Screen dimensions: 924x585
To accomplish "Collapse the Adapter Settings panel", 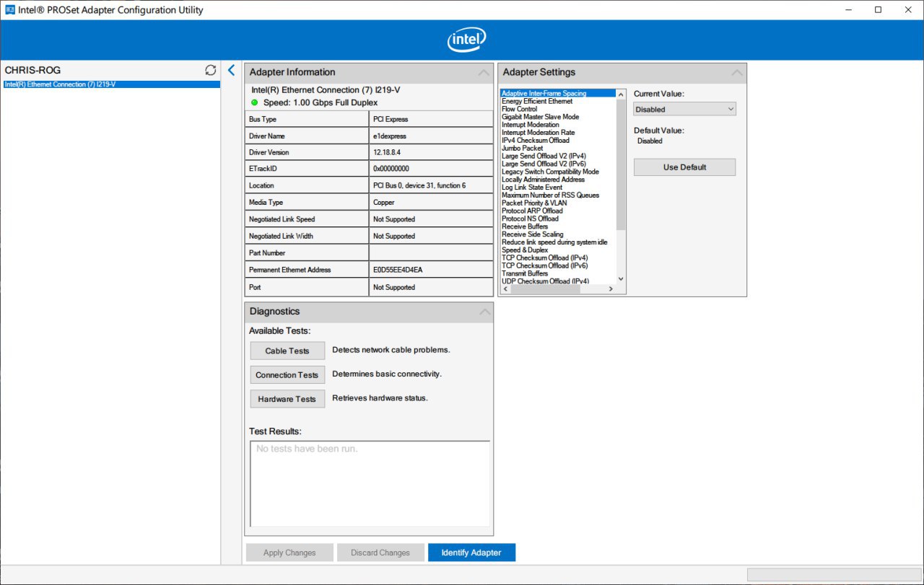I will tap(737, 73).
